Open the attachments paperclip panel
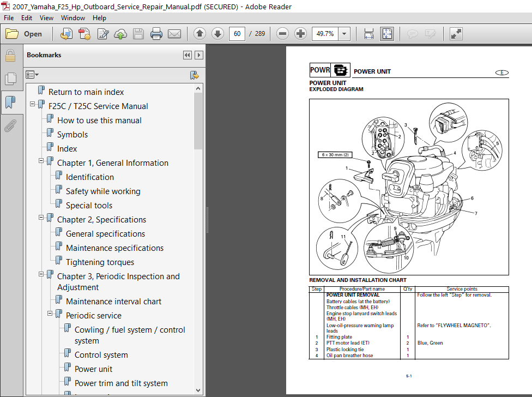 coord(10,126)
